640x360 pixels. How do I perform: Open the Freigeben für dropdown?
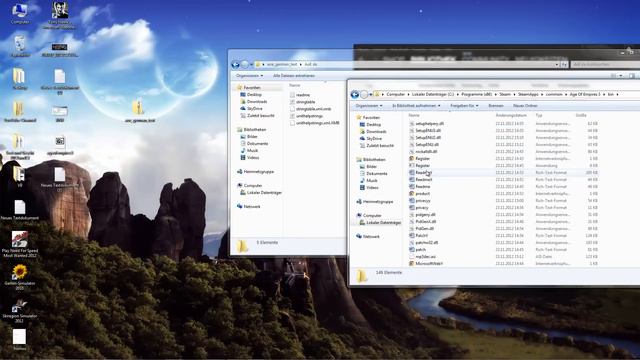tap(464, 106)
